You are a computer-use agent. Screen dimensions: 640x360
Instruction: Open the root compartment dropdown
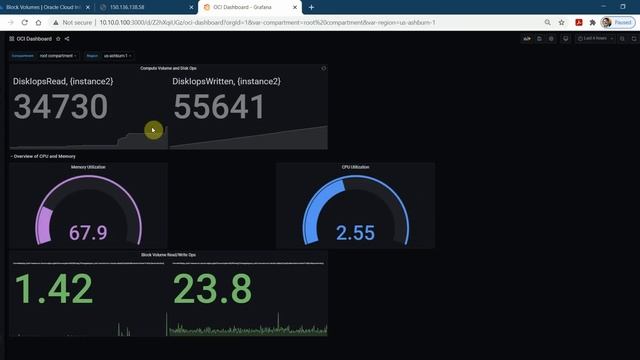58,56
